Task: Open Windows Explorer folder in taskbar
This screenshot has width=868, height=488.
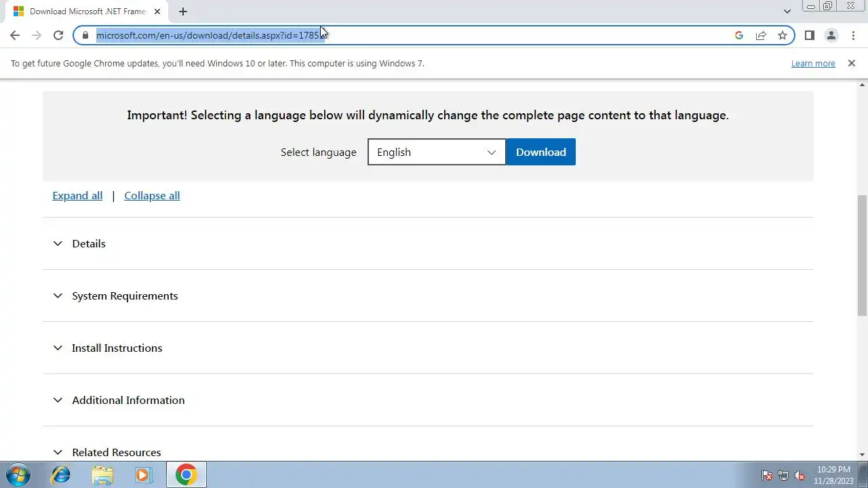Action: click(x=102, y=474)
